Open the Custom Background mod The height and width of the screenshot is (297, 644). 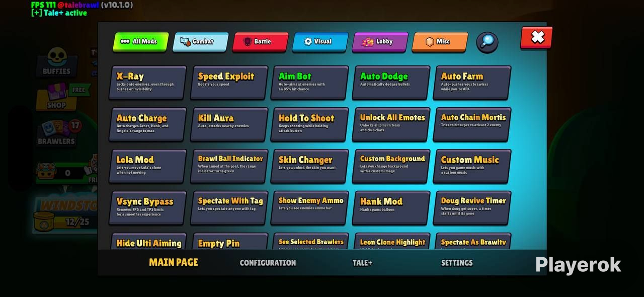(x=391, y=166)
